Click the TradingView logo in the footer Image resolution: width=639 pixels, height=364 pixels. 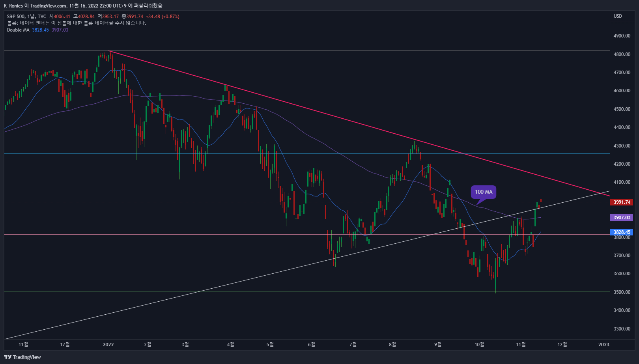coord(22,357)
